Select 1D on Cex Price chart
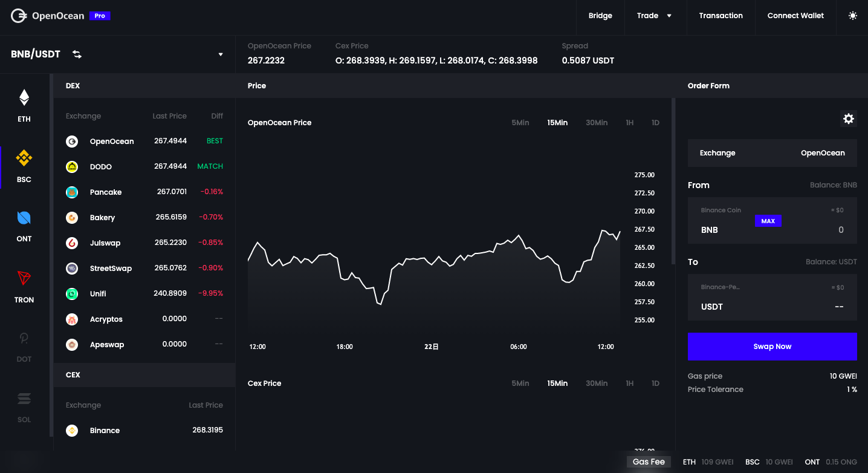868x473 pixels. coord(655,383)
